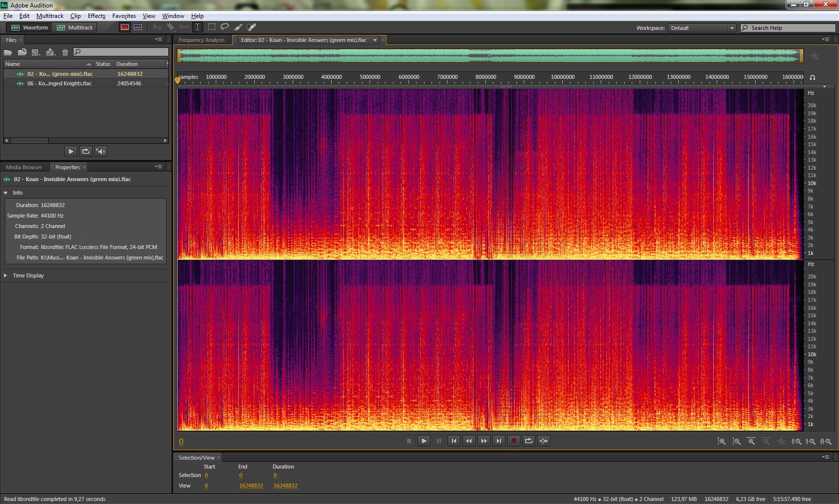839x504 pixels.
Task: Click the orange playhead position readout
Action: pos(181,442)
